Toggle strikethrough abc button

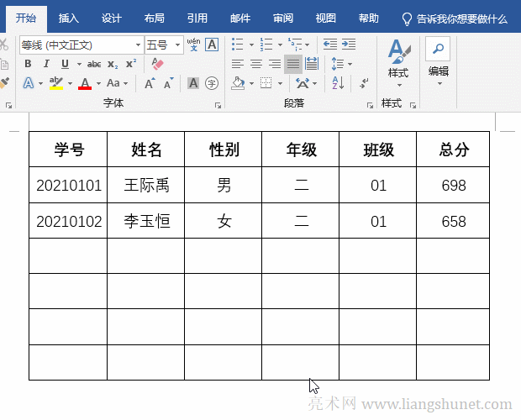tap(94, 64)
